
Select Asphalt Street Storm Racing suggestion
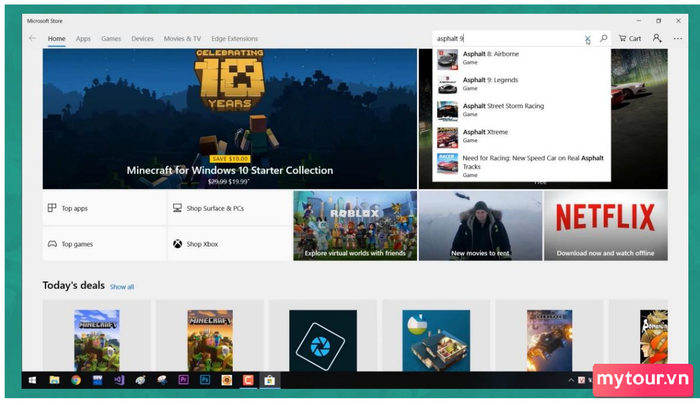(x=521, y=111)
